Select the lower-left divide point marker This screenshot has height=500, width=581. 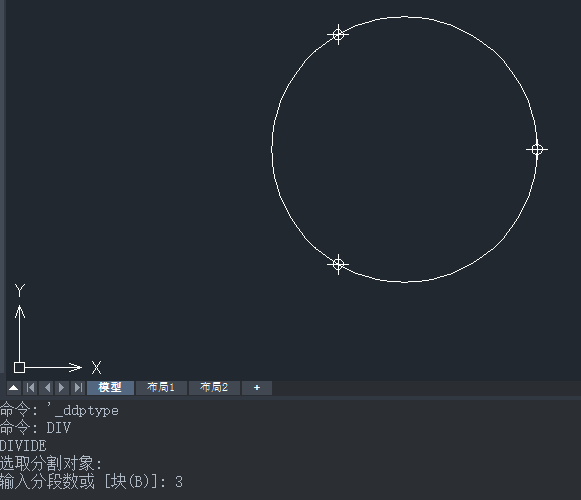coord(338,264)
